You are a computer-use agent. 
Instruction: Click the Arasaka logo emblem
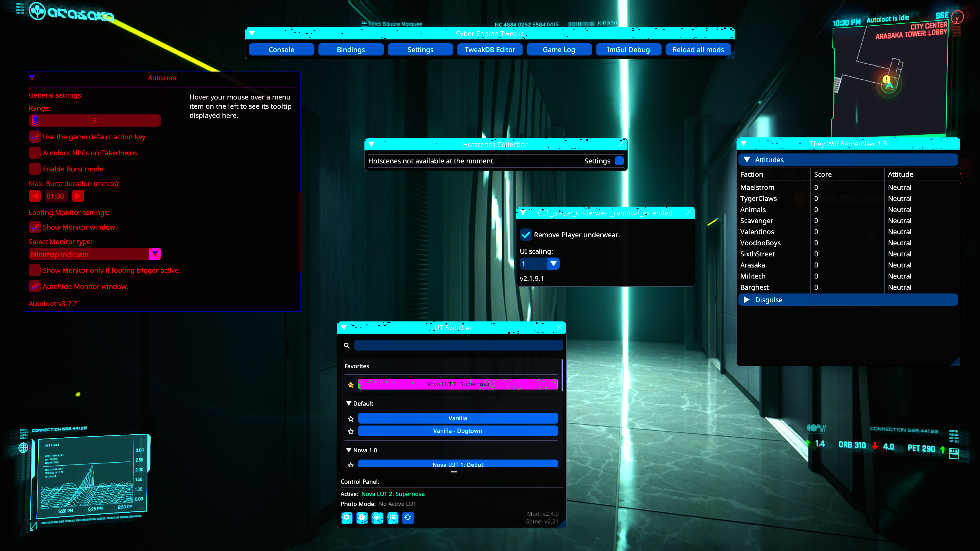click(x=37, y=11)
